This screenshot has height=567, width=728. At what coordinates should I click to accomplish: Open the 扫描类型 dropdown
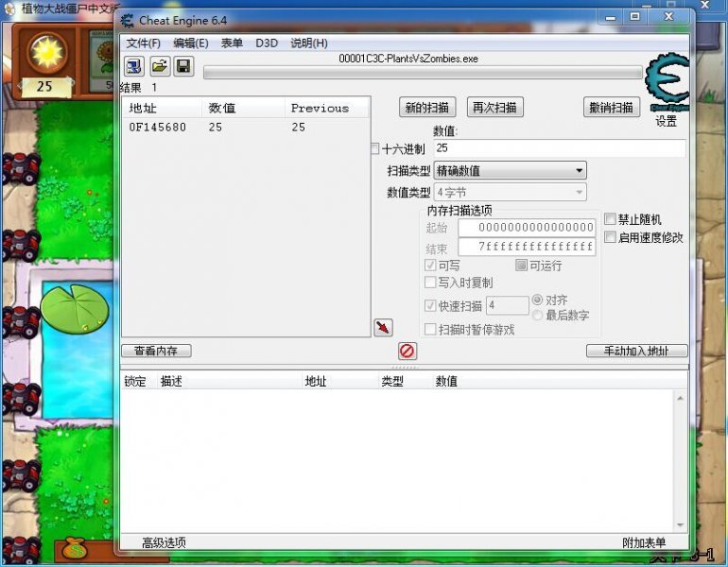click(510, 170)
